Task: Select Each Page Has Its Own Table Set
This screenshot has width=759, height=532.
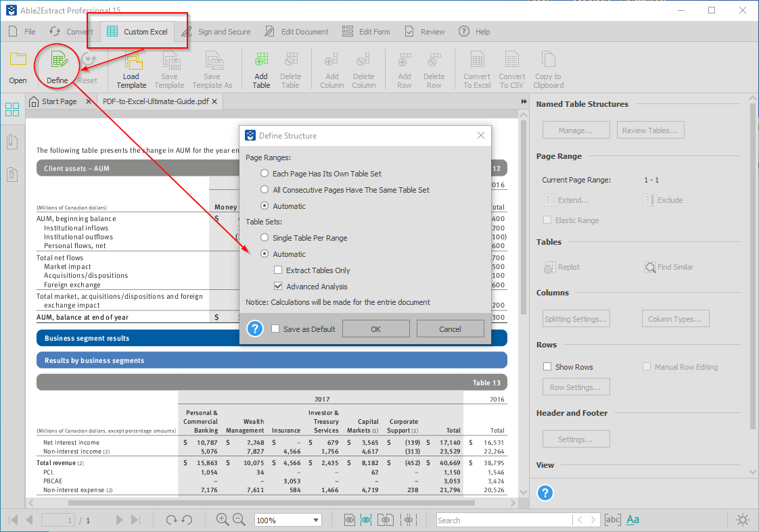Action: click(264, 173)
